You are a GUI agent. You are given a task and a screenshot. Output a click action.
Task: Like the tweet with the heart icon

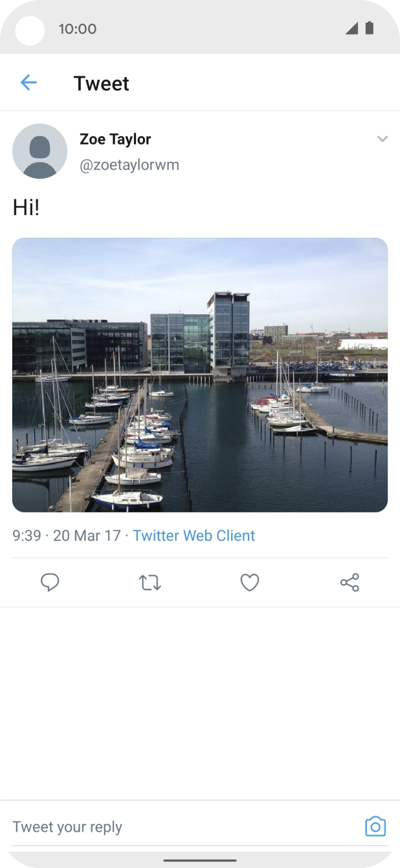coord(250,582)
